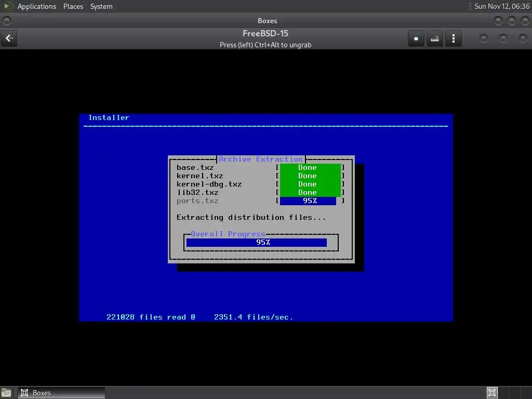Open the keyboard shortcuts icon in Boxes header
The height and width of the screenshot is (399, 532).
pos(435,38)
